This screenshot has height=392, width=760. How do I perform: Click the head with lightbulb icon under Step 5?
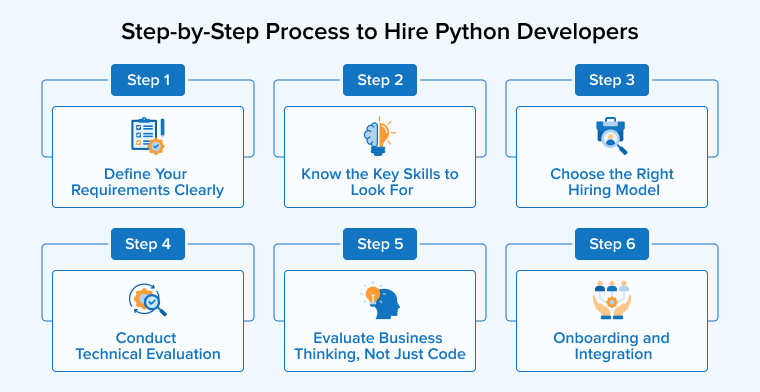pyautogui.click(x=381, y=300)
